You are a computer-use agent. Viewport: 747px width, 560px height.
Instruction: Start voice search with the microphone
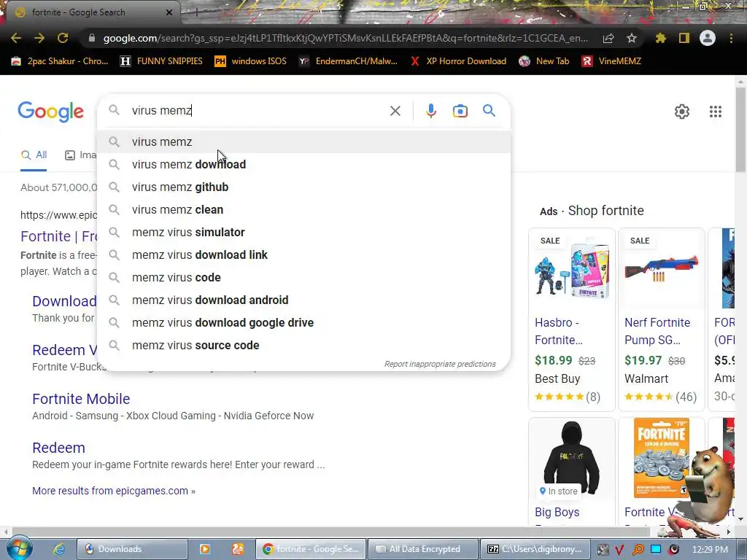(x=430, y=111)
